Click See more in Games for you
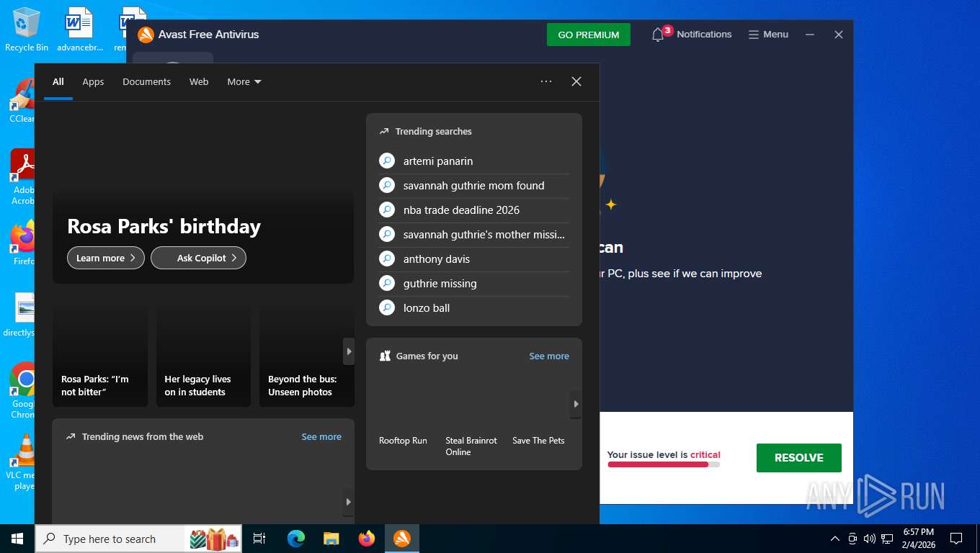 (549, 356)
